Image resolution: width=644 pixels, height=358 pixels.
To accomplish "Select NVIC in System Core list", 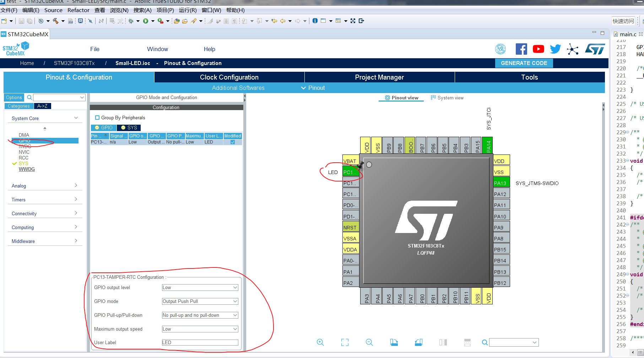I will [24, 152].
